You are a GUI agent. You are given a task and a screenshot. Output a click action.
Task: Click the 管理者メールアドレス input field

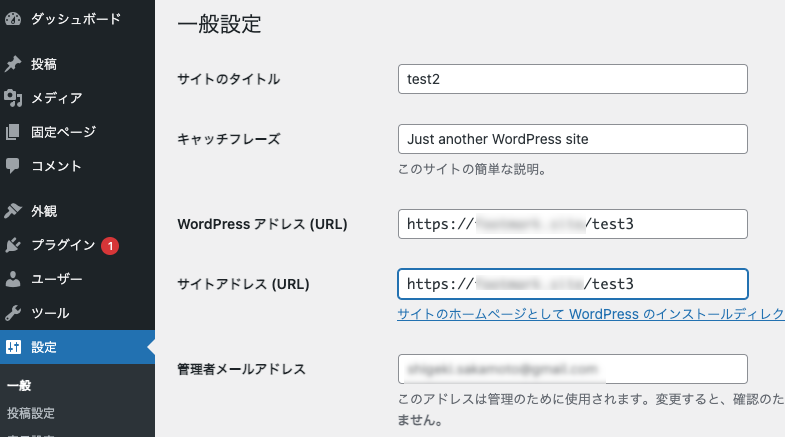pyautogui.click(x=572, y=369)
